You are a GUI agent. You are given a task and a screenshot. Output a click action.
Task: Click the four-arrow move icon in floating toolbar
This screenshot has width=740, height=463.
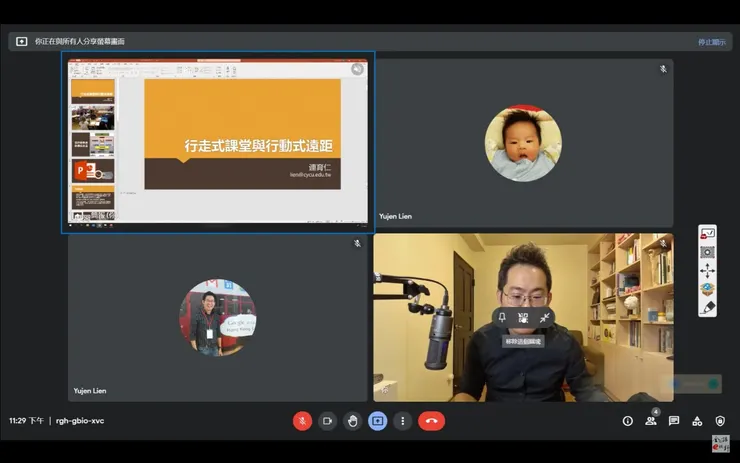[x=707, y=270]
